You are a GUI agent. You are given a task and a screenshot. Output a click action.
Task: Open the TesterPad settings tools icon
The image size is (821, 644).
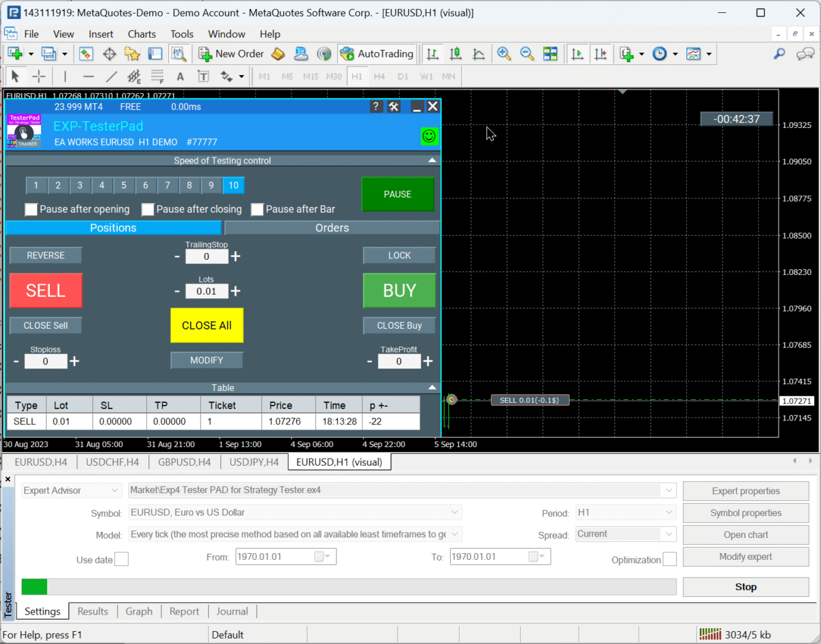coord(393,107)
